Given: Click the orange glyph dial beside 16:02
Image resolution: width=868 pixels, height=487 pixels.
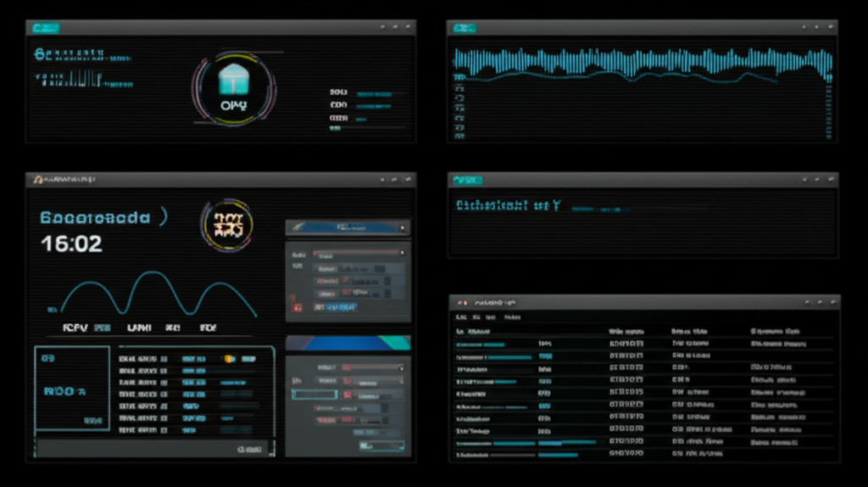Looking at the screenshot, I should pyautogui.click(x=228, y=225).
